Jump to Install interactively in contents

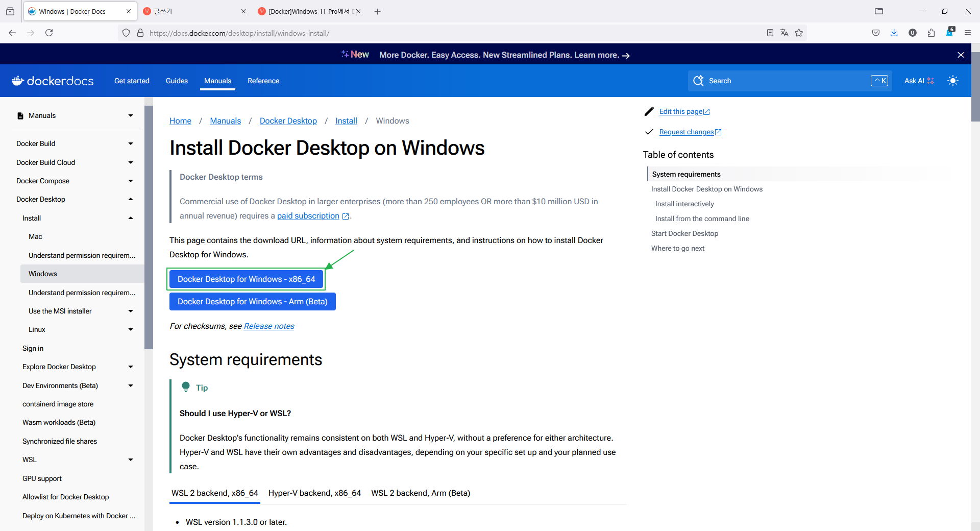pyautogui.click(x=684, y=204)
